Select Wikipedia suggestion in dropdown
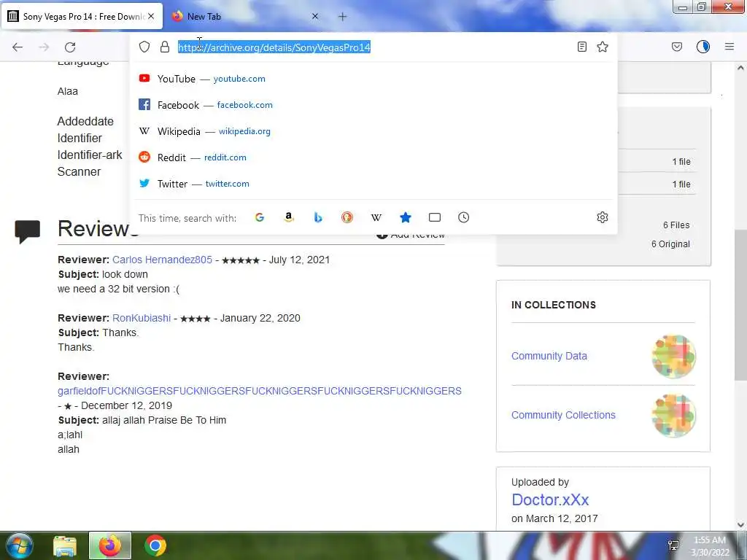This screenshot has width=747, height=560. (373, 131)
